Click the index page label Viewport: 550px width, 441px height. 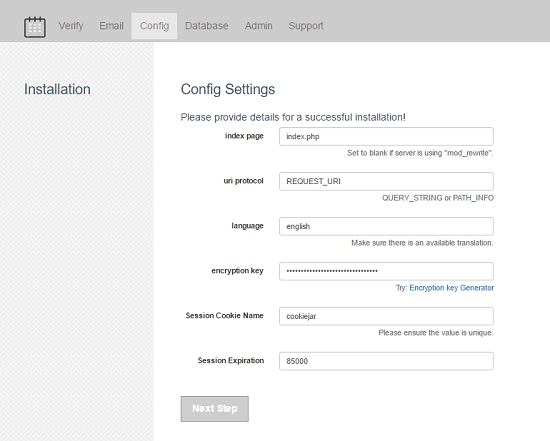point(244,136)
